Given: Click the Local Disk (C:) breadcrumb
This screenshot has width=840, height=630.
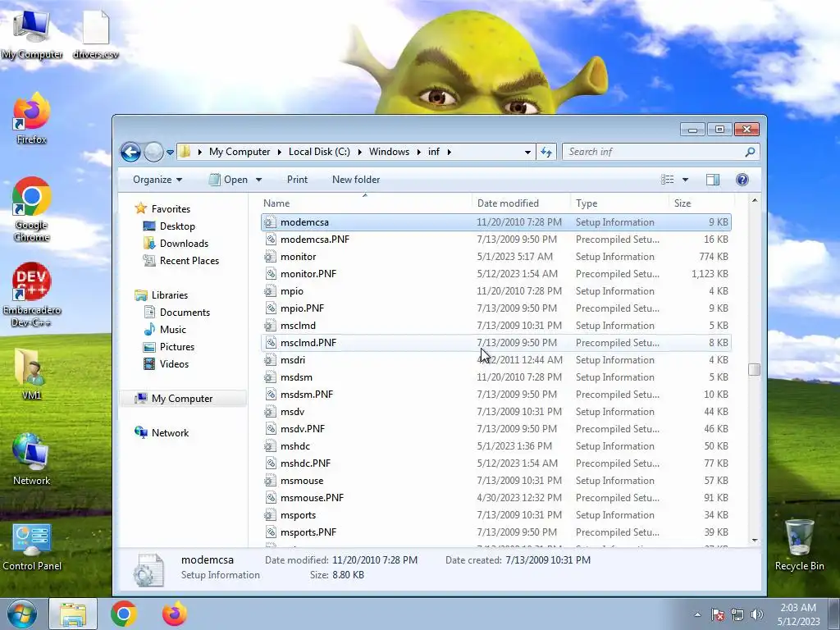Looking at the screenshot, I should [319, 152].
